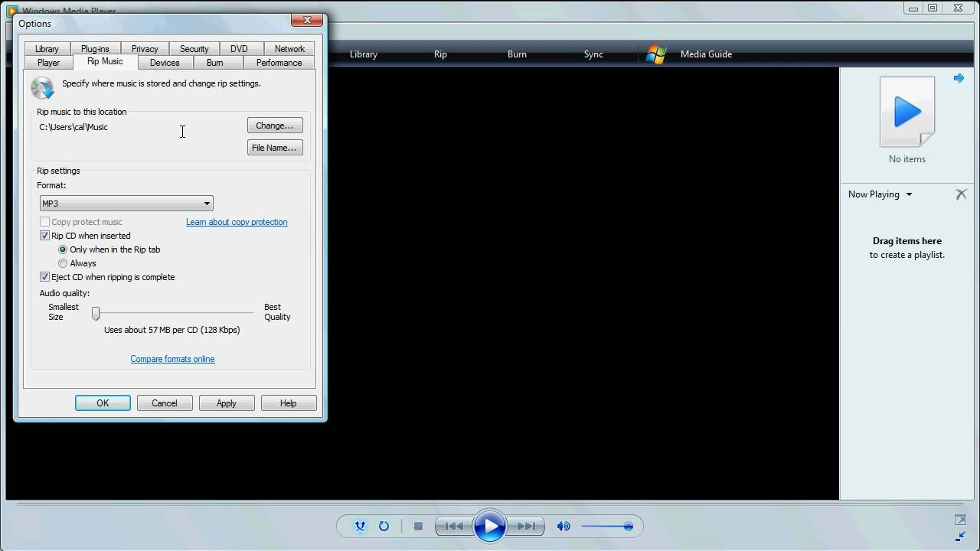This screenshot has width=980, height=551.
Task: Adjust the Audio quality slider thumb
Action: (x=96, y=313)
